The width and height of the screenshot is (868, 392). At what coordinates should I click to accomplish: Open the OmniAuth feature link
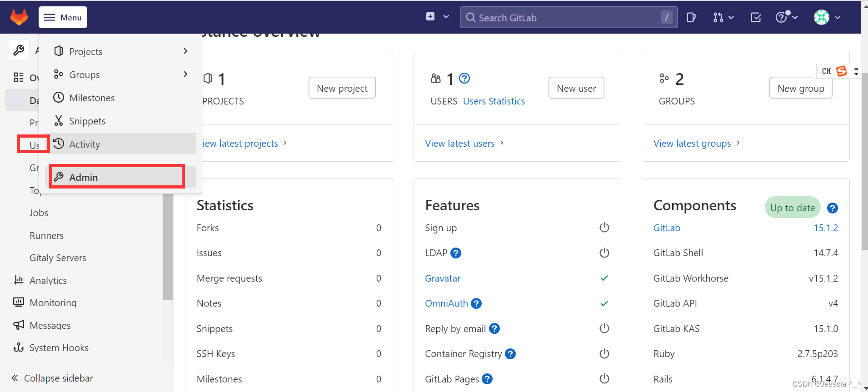click(x=446, y=303)
